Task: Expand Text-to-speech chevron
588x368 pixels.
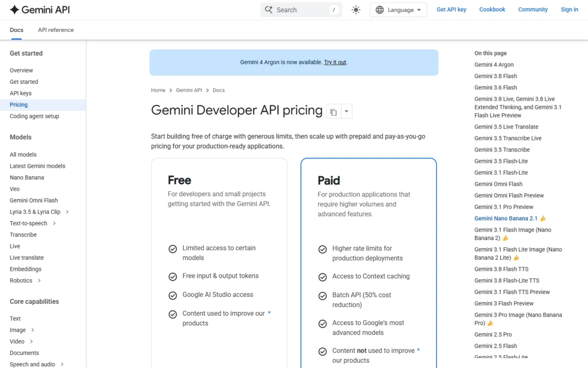Action: tap(54, 223)
